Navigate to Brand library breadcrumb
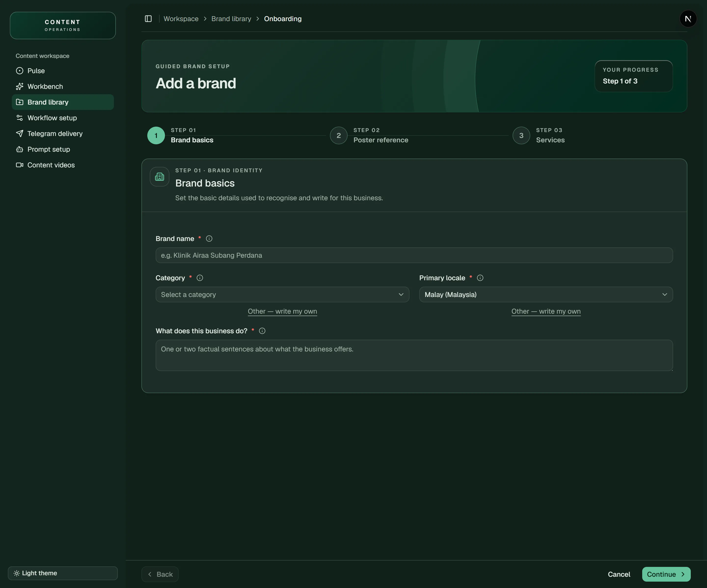The image size is (707, 588). point(231,19)
